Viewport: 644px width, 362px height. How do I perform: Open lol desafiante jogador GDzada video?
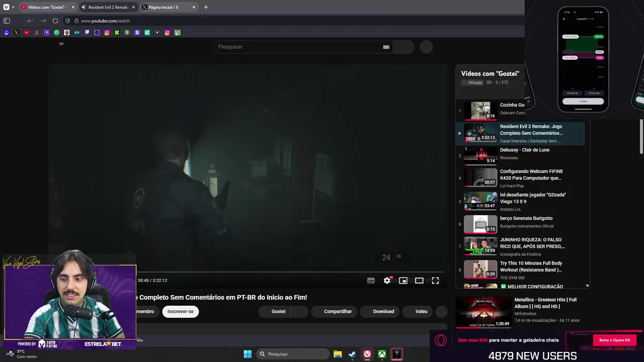pos(520,201)
